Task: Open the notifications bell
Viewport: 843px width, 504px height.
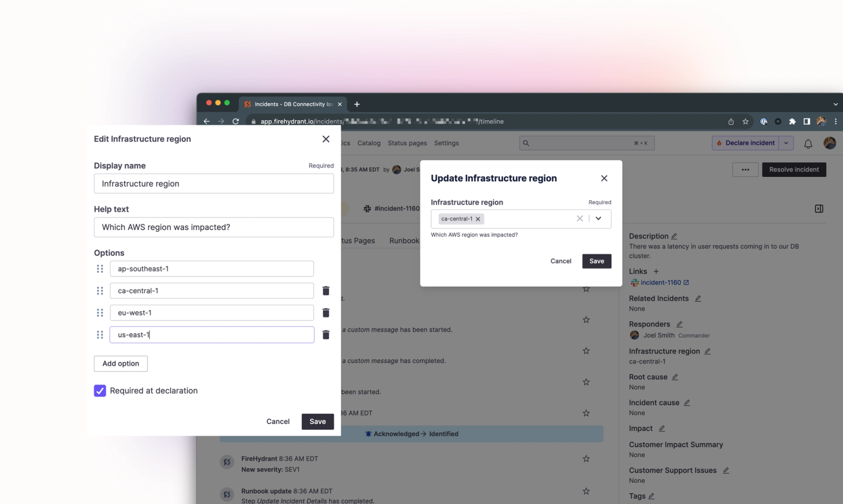Action: [x=808, y=143]
